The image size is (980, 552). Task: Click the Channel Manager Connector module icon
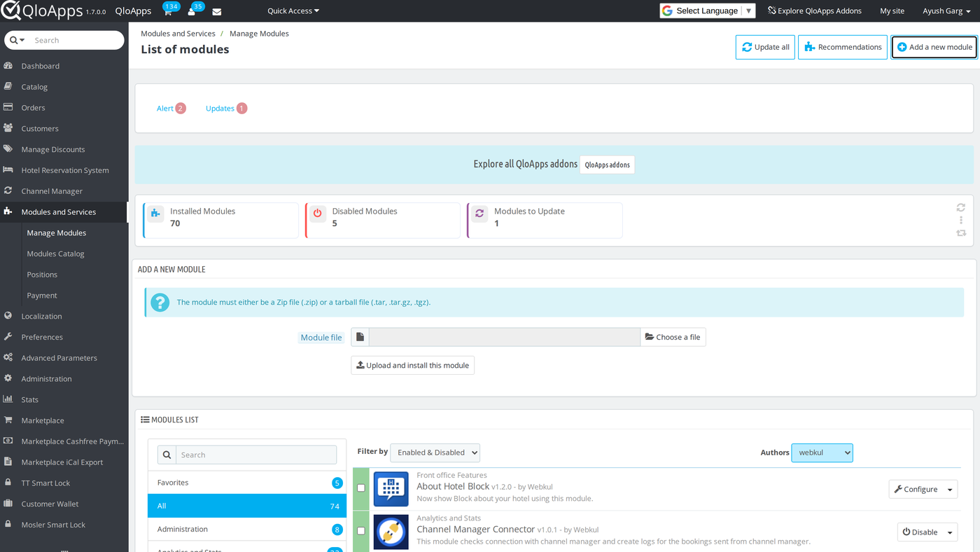click(391, 532)
